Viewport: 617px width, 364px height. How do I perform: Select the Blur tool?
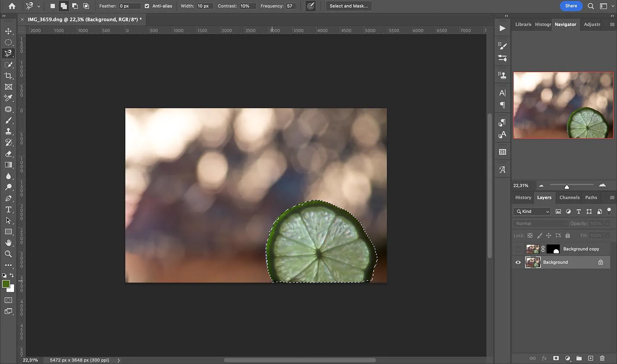coord(8,176)
